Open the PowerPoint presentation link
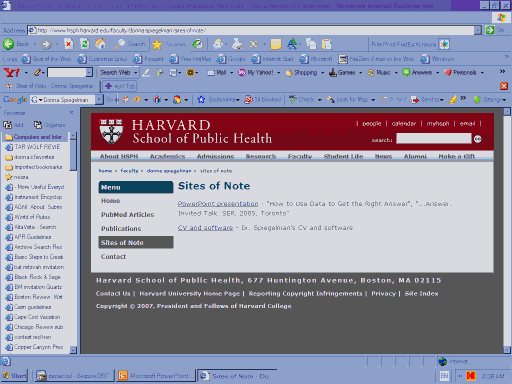 click(x=218, y=204)
